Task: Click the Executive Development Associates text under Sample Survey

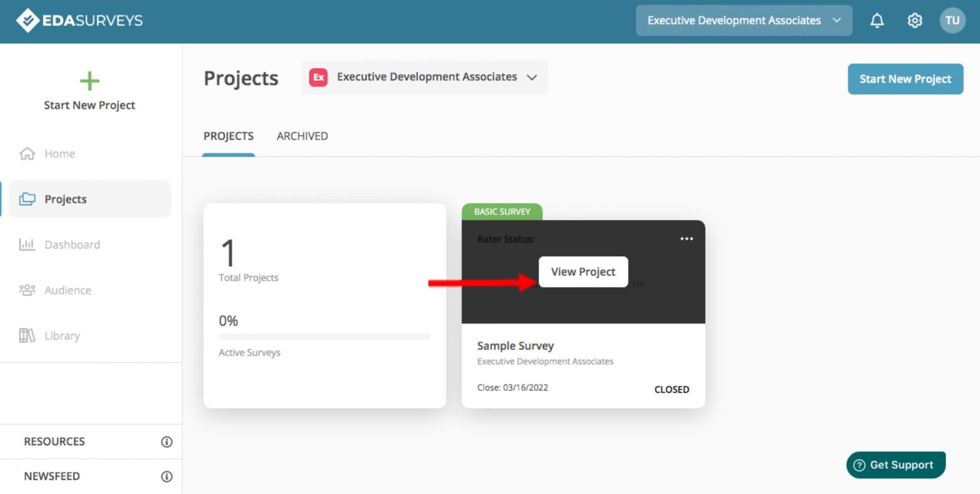Action: [x=545, y=361]
